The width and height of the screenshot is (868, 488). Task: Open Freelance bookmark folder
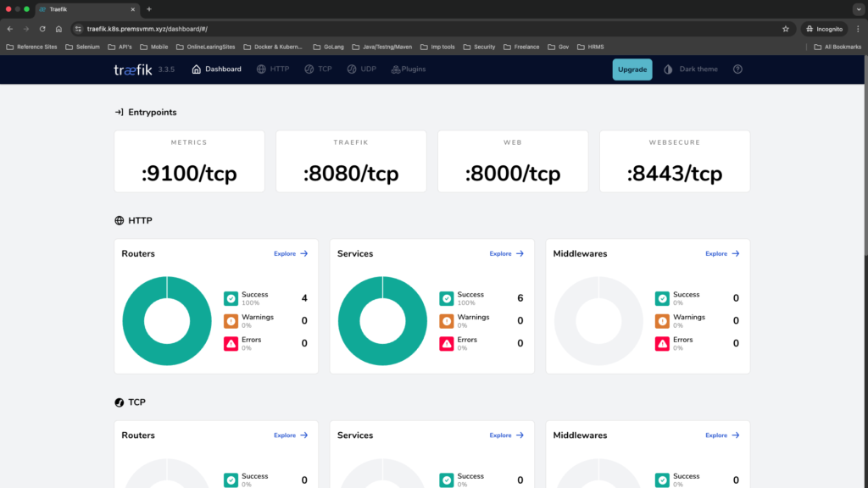(521, 47)
